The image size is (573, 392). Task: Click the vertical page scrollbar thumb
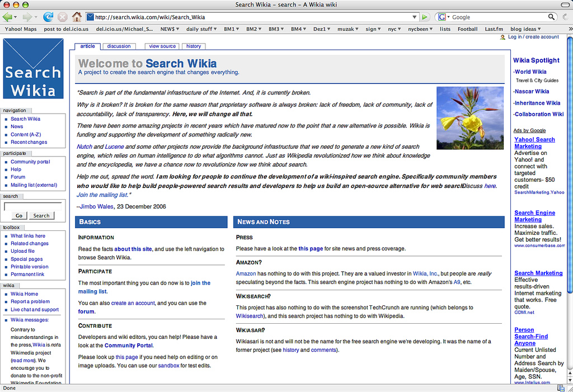point(570,164)
